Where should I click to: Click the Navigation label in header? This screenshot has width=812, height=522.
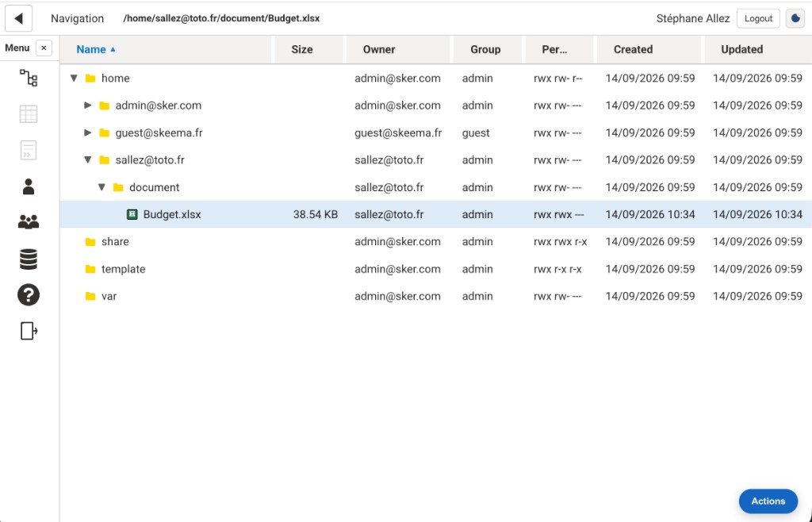(77, 19)
